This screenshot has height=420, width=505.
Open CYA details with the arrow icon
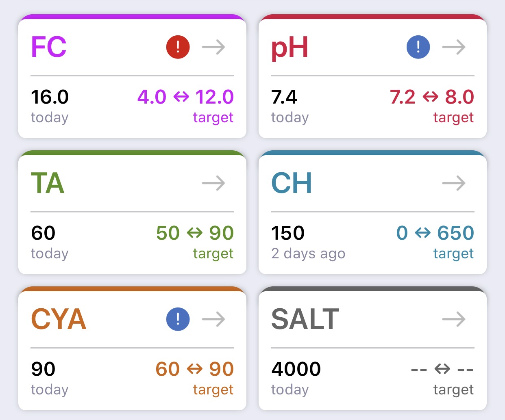coord(213,319)
